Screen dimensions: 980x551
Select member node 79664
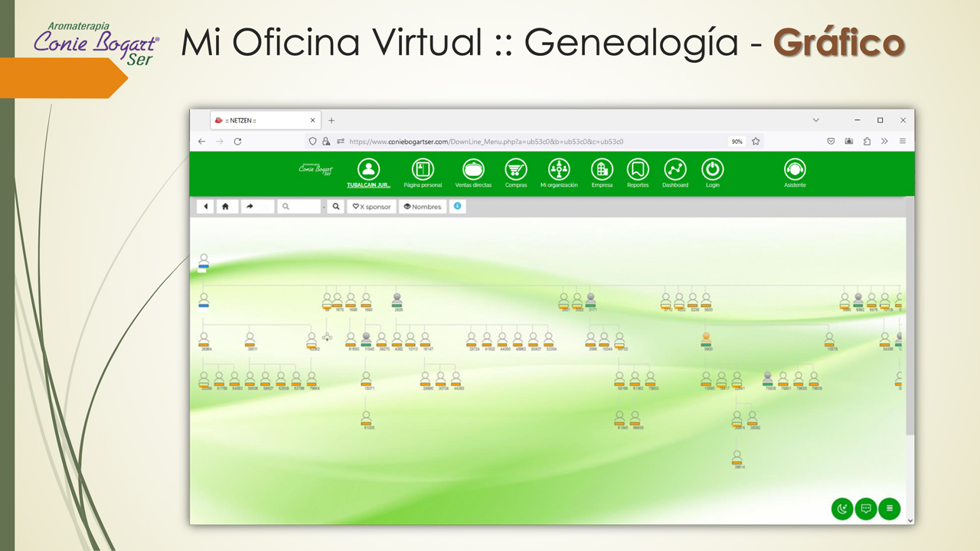(x=312, y=380)
